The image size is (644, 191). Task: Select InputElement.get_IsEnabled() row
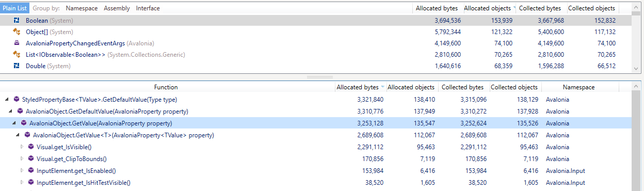coord(316,171)
